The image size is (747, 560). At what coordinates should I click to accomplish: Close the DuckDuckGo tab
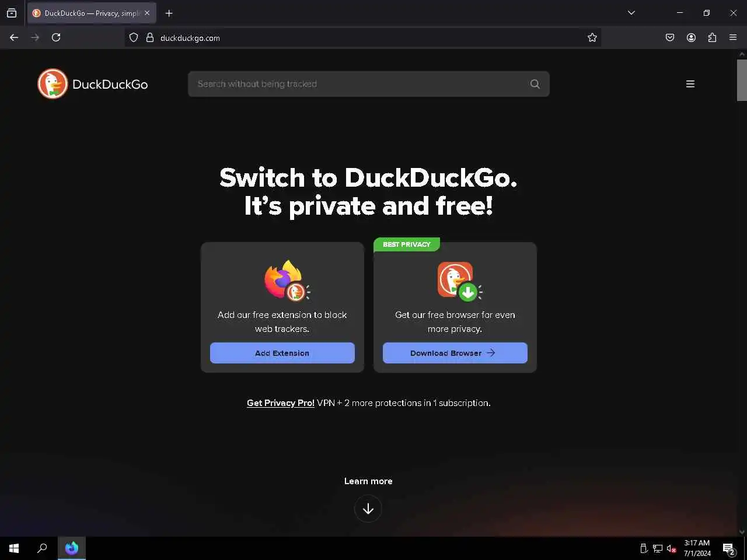(147, 13)
